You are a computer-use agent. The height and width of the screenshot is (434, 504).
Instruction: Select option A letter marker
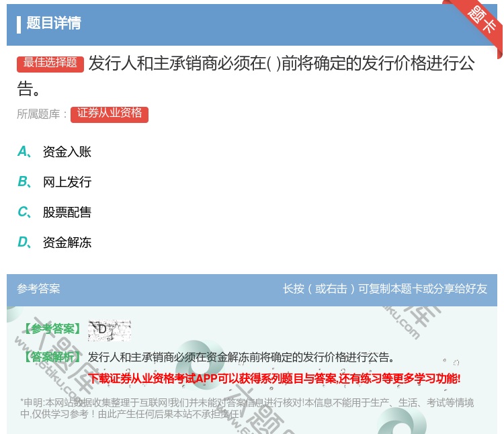[x=24, y=152]
